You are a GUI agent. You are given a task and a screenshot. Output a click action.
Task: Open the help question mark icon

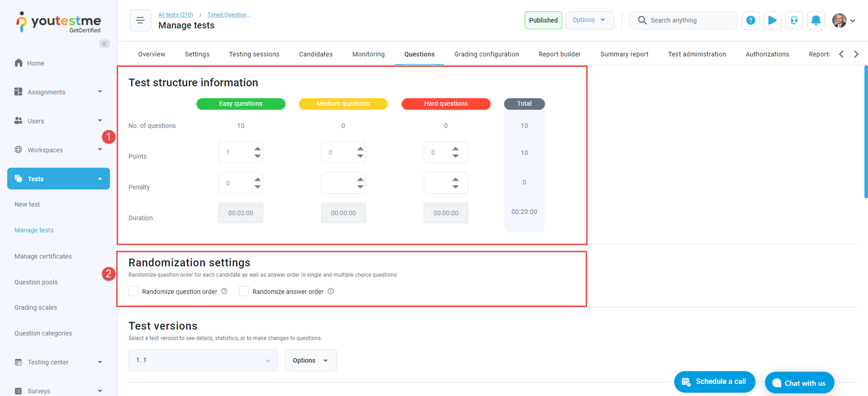(750, 21)
